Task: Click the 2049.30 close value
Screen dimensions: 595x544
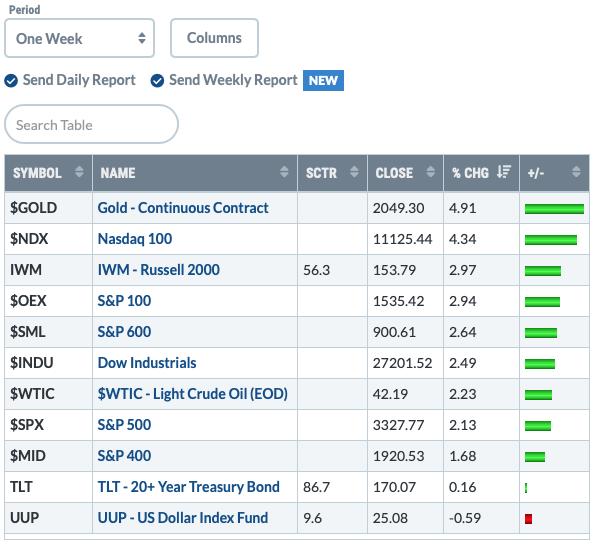Action: tap(398, 208)
